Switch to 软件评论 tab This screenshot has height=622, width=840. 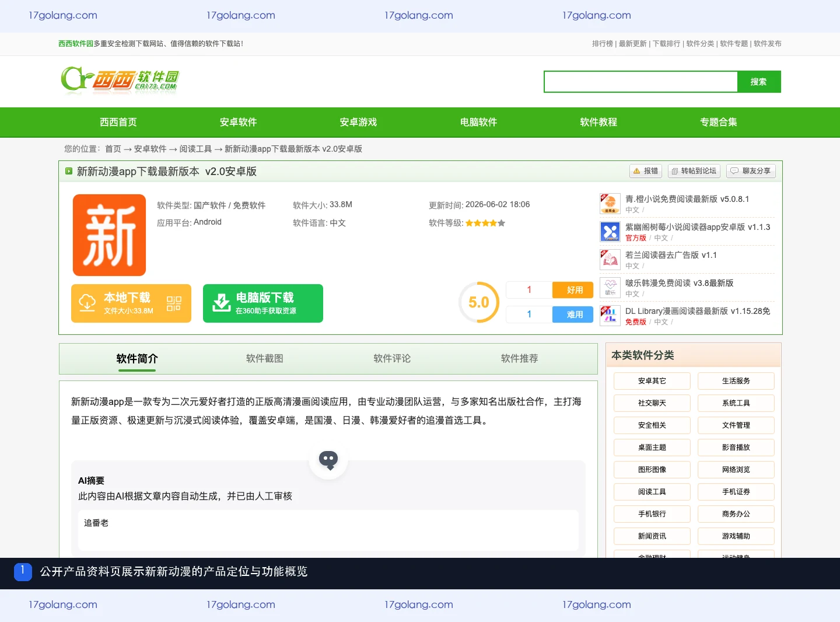[392, 359]
